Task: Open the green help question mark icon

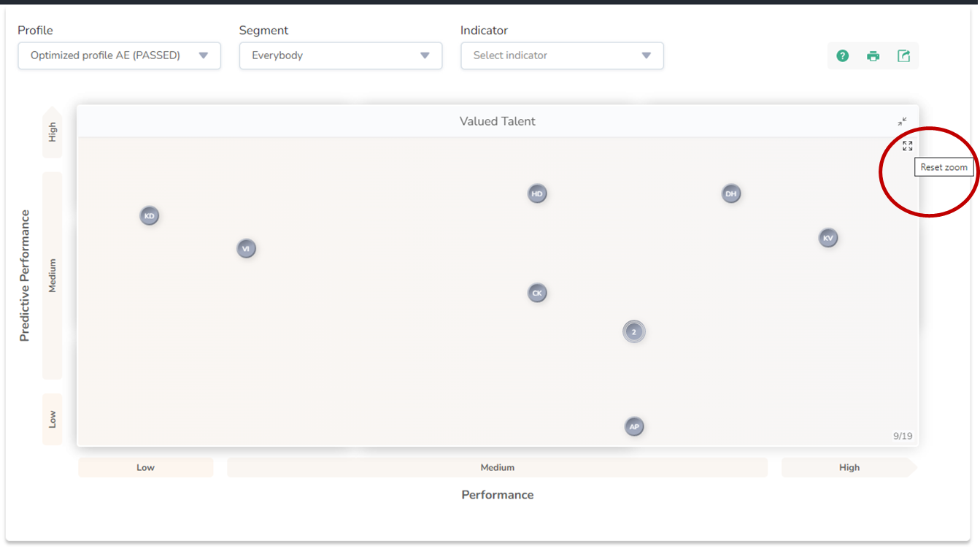Action: [842, 56]
